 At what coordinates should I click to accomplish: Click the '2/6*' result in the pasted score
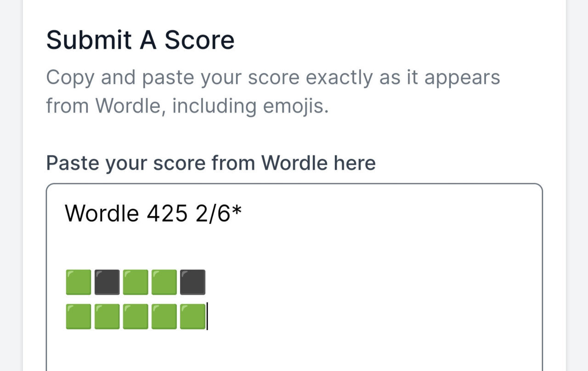point(218,213)
